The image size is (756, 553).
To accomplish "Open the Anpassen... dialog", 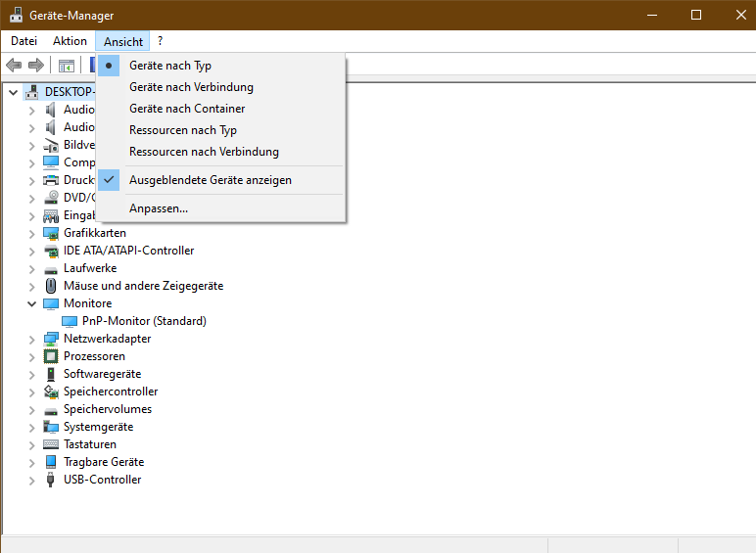I will coord(221,208).
